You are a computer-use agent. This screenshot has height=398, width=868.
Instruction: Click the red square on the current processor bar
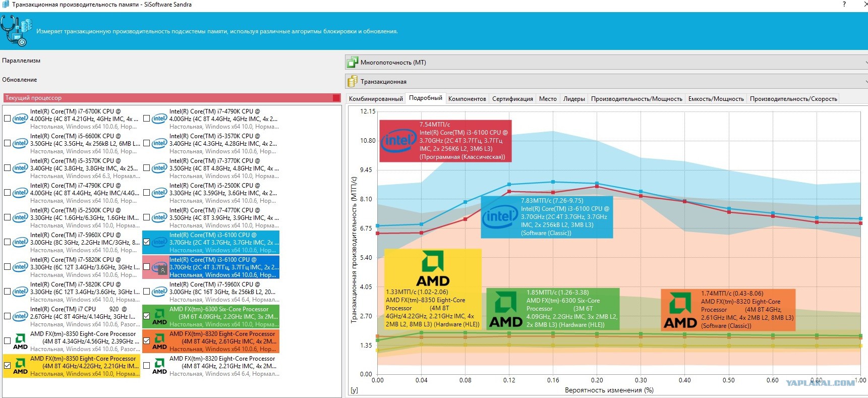click(336, 98)
